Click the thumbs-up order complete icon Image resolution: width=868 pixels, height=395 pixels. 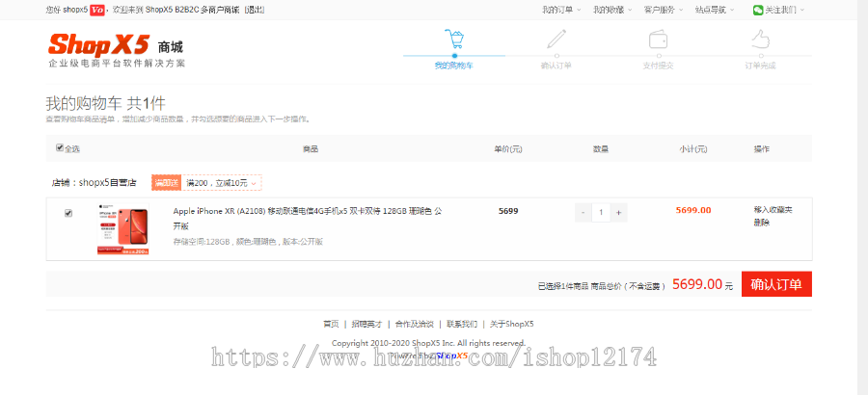click(761, 39)
